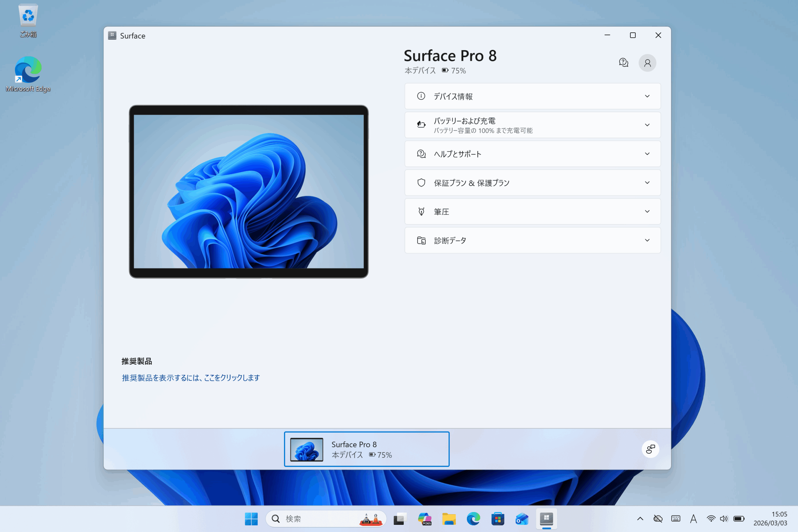Image resolution: width=798 pixels, height=532 pixels.
Task: Open Microsoft Store from taskbar
Action: (498, 519)
